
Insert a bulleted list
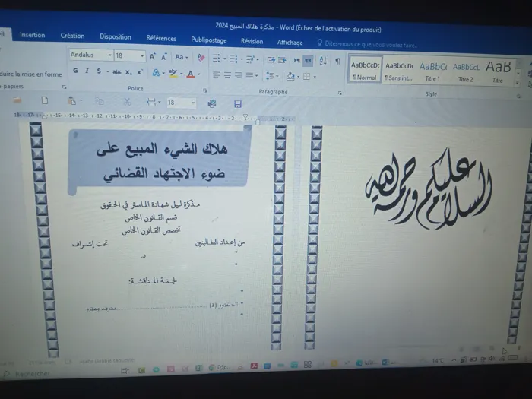(x=216, y=59)
